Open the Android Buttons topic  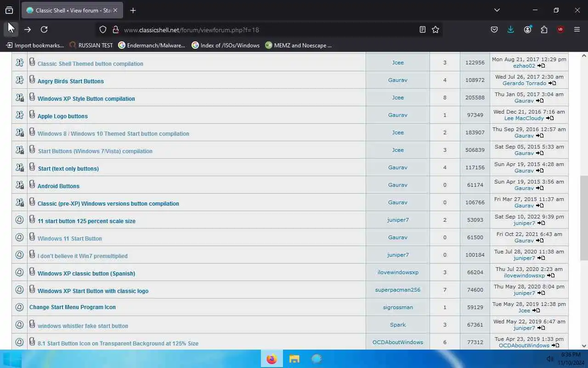pyautogui.click(x=58, y=186)
